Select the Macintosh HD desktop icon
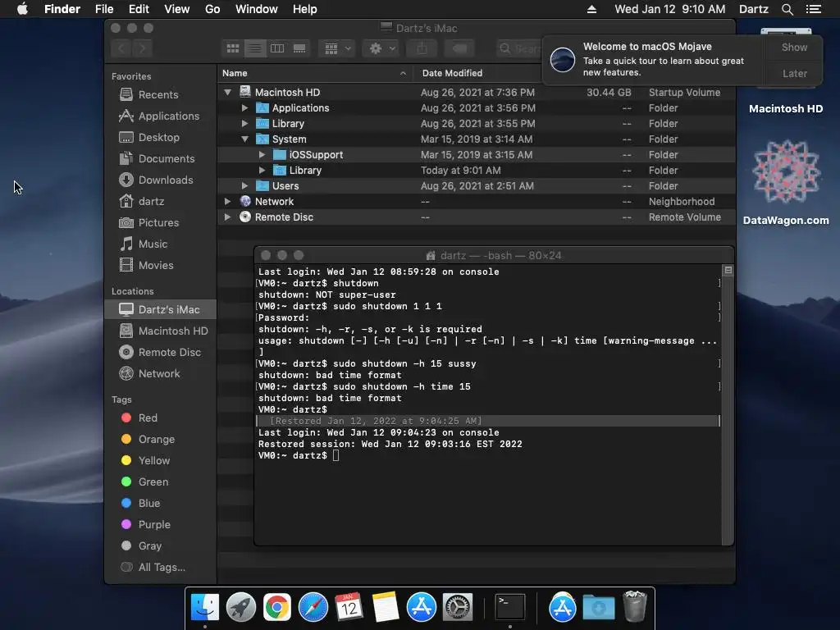840x630 pixels. [786, 108]
